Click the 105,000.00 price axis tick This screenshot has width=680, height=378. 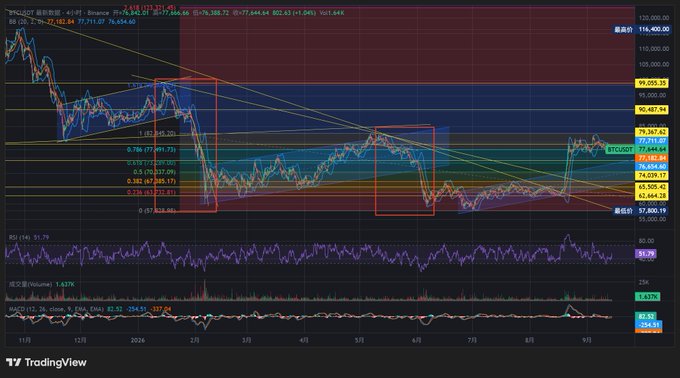coord(654,64)
